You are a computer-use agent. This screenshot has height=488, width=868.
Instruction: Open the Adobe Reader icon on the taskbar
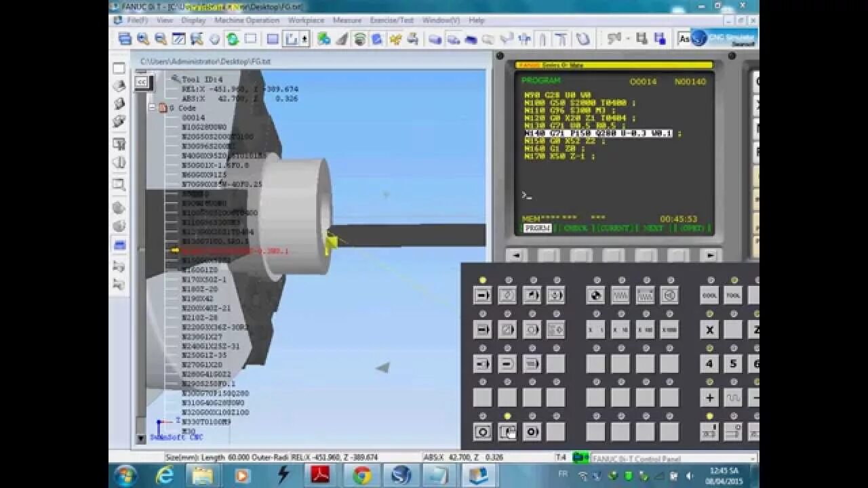tap(321, 476)
